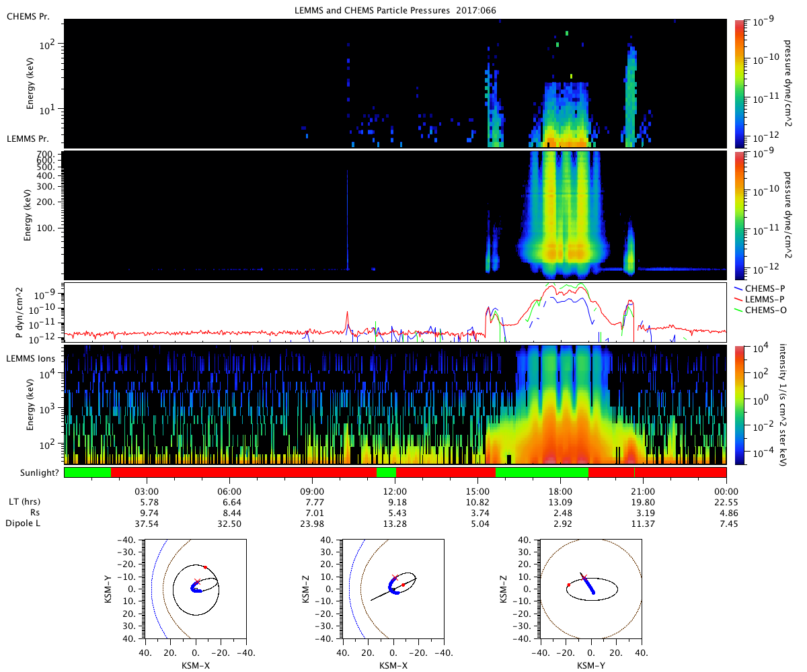Click the 21:00 time axis label
This screenshot has height=672, width=807.
644,491
